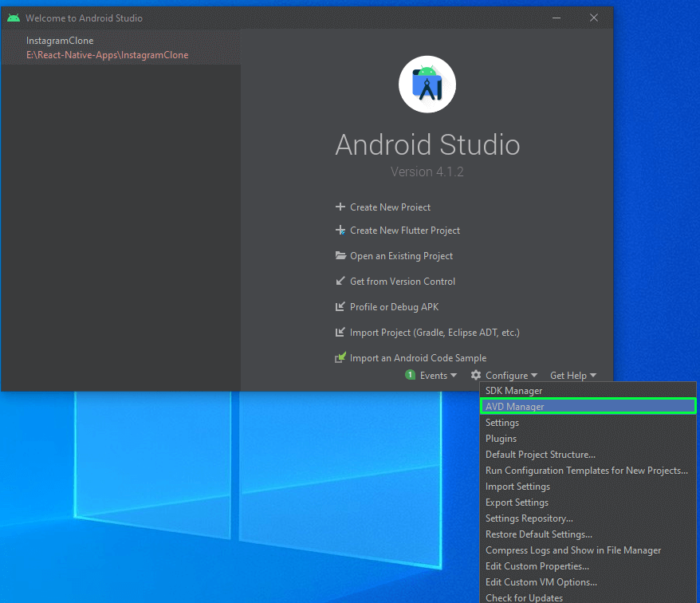Image resolution: width=700 pixels, height=603 pixels.
Task: Click the folder icon for Open an Existing Project
Action: click(340, 256)
